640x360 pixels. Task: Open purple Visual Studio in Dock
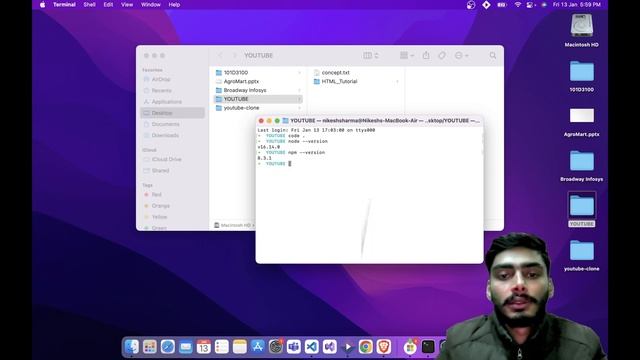[x=329, y=347]
